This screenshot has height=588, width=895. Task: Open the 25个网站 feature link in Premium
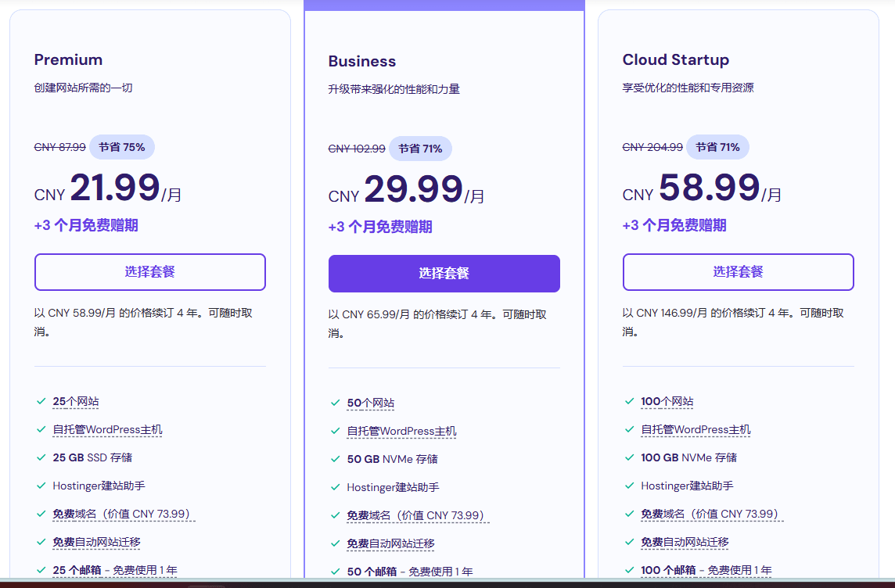pos(76,402)
